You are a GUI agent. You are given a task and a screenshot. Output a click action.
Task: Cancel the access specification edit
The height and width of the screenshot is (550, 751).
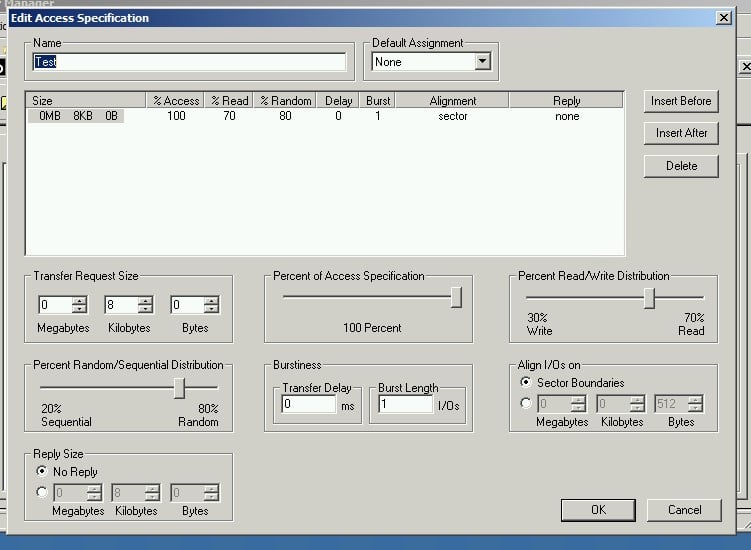coord(684,510)
